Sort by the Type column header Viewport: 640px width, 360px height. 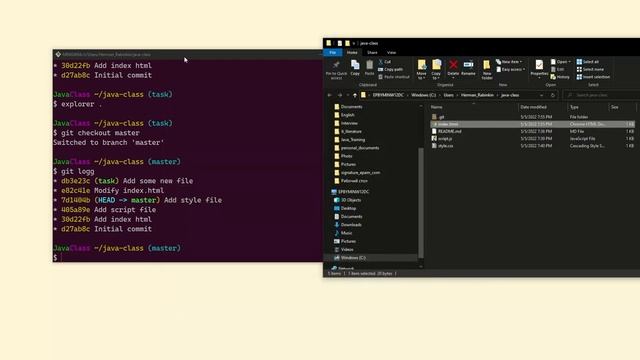pyautogui.click(x=588, y=107)
